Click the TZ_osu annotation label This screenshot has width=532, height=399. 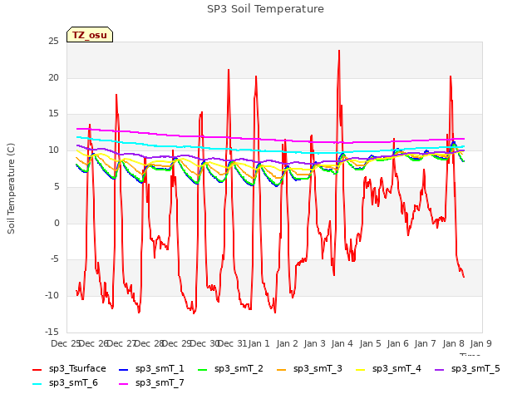click(x=90, y=35)
